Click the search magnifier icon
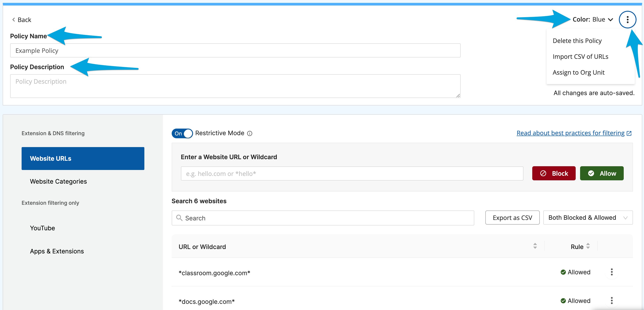Viewport: 644px width, 310px height. [179, 218]
